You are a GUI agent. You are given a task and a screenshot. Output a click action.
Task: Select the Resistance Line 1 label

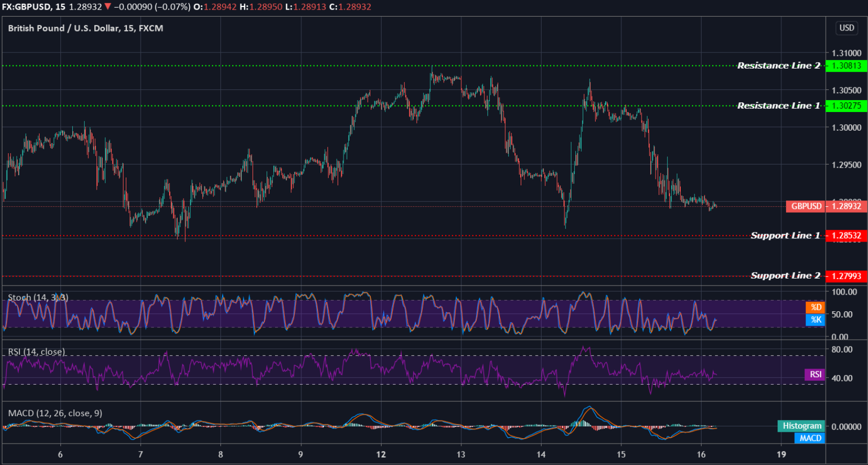click(x=779, y=106)
